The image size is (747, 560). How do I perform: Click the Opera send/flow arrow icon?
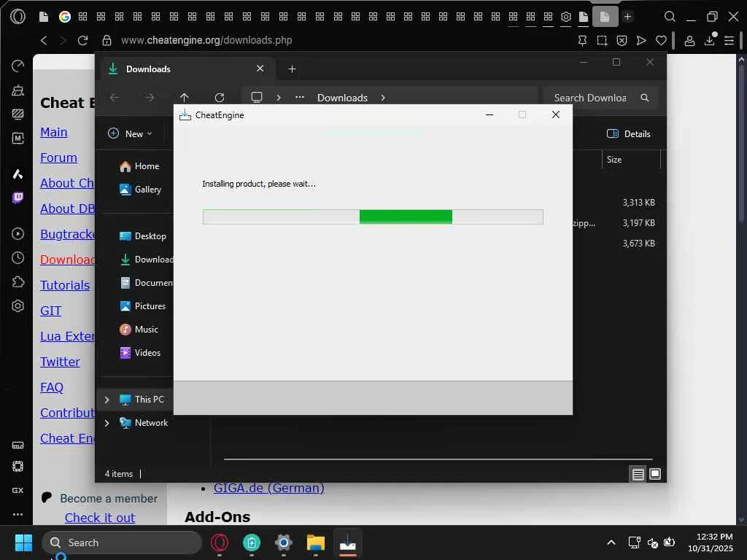coord(641,41)
